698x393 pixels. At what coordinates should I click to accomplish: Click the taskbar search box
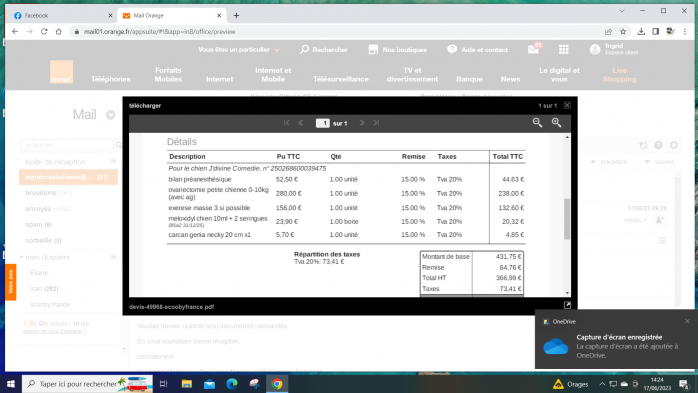[x=87, y=384]
